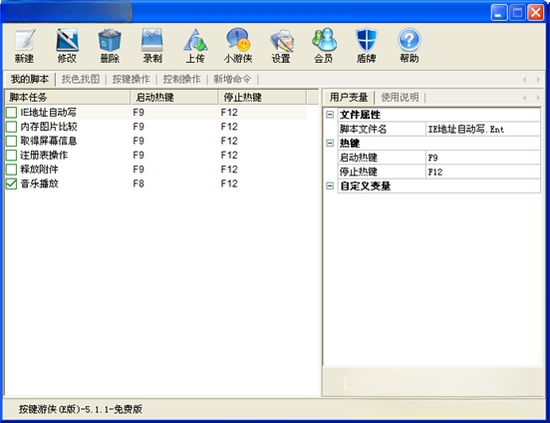Viewport: 550px width, 423px height.
Task: Switch to the 找色找图 tab
Action: pyautogui.click(x=81, y=79)
